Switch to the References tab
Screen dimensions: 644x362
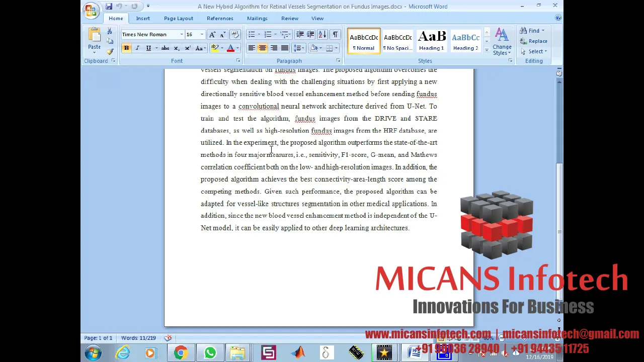pos(220,18)
